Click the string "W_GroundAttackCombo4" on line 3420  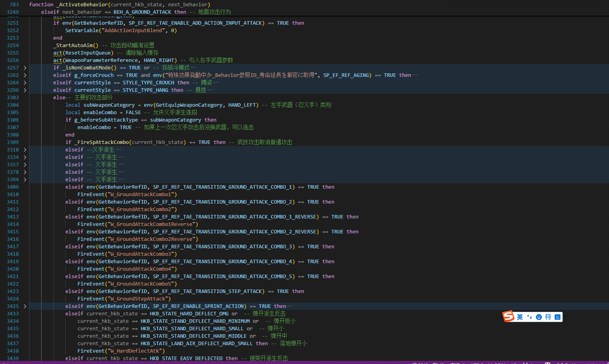tap(142, 269)
